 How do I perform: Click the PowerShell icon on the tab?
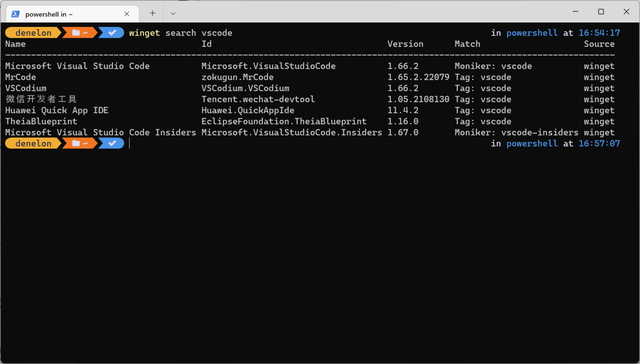pos(15,14)
